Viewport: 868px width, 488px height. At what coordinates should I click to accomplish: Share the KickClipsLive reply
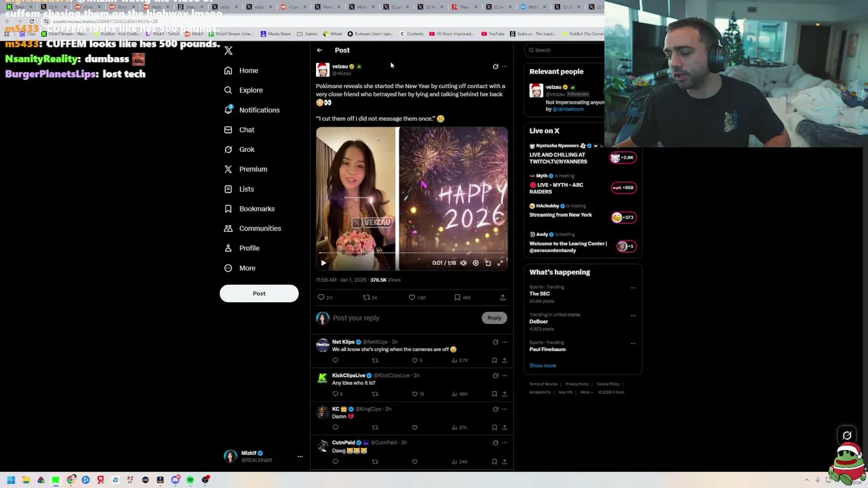(x=505, y=394)
